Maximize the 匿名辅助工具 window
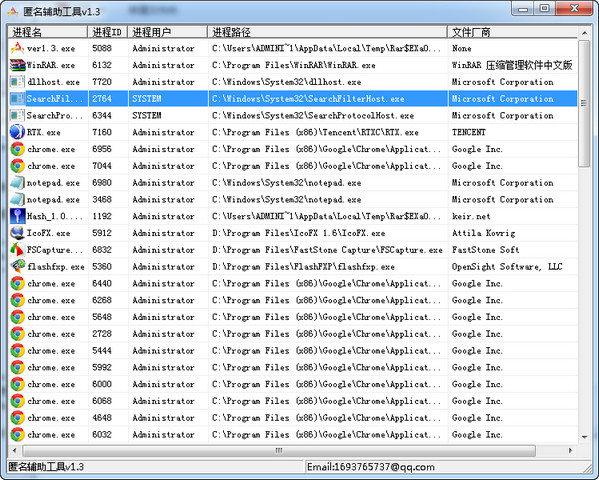The height and width of the screenshot is (480, 599). coord(545,8)
